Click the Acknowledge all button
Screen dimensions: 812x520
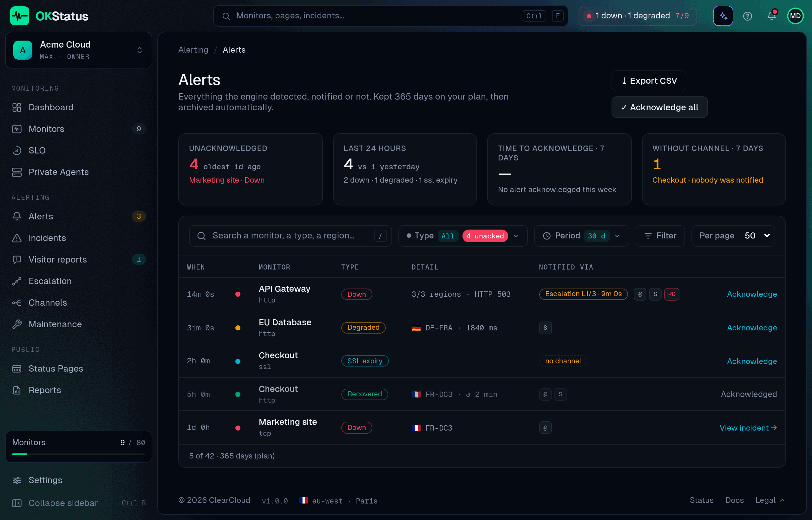pyautogui.click(x=659, y=107)
